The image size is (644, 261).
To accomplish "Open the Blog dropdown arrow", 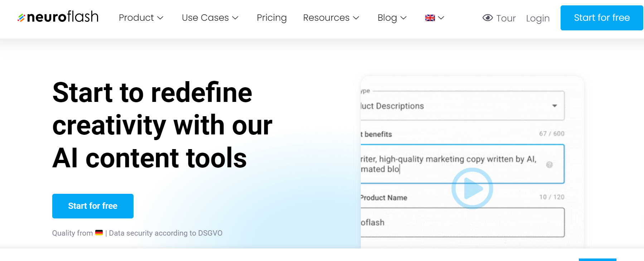I will click(403, 18).
